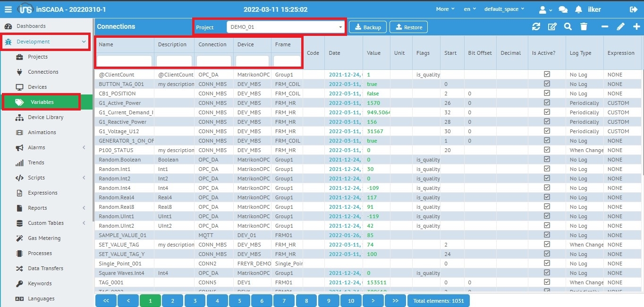Open the Project DEMO_01 dropdown
This screenshot has height=307, width=644.
(286, 27)
